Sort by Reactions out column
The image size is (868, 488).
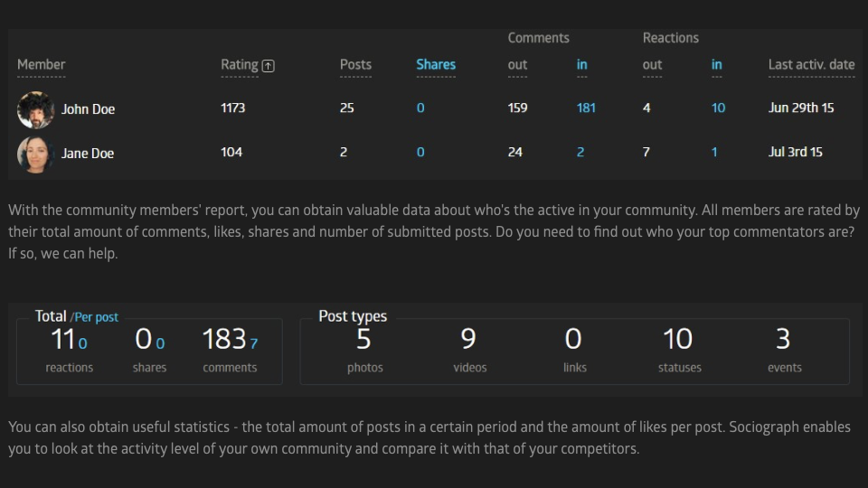pos(652,65)
